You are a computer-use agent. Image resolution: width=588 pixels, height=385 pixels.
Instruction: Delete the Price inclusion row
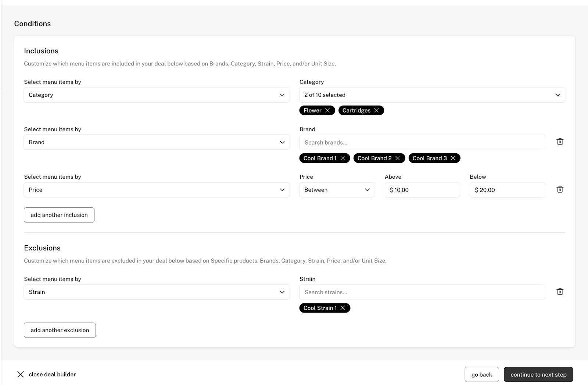[560, 189]
